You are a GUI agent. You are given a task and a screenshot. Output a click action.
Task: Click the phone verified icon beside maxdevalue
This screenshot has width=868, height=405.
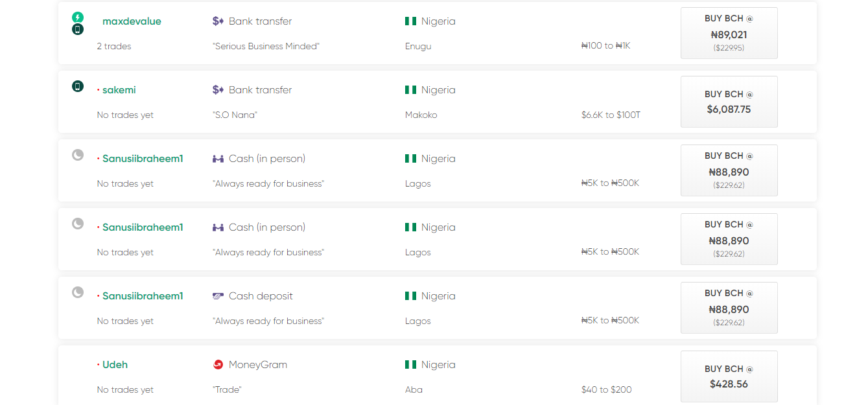pyautogui.click(x=78, y=29)
